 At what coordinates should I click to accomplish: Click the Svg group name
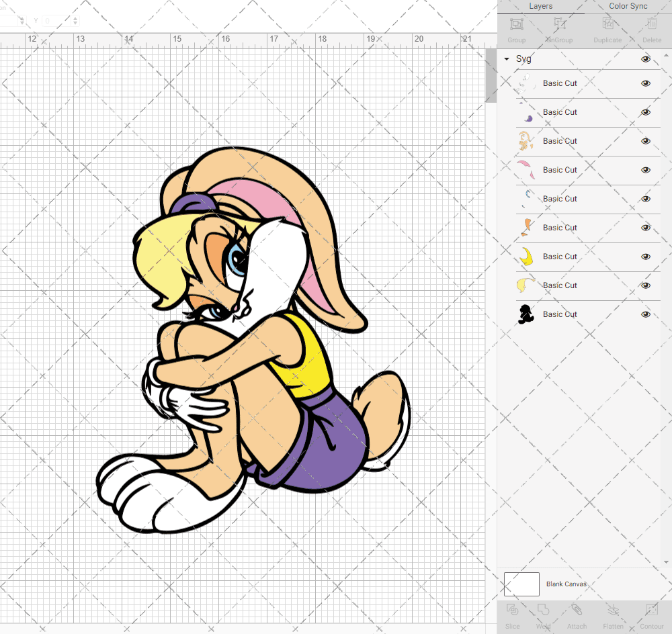coord(523,59)
